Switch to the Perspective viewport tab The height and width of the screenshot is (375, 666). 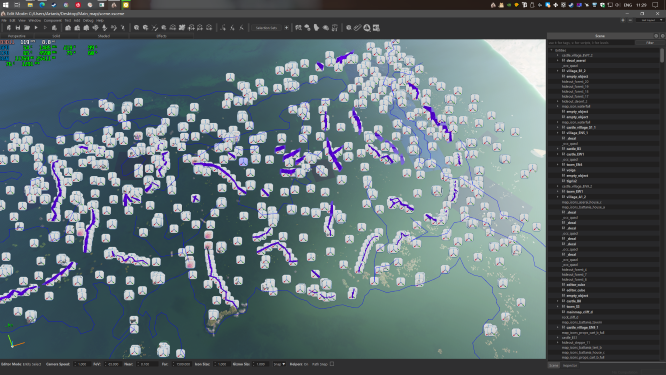(17, 36)
